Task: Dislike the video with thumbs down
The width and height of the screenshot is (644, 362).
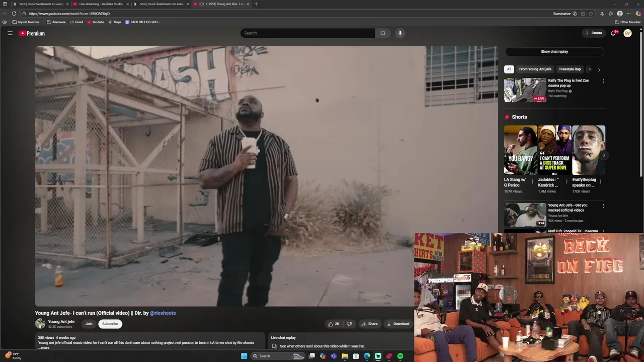Action: pyautogui.click(x=349, y=324)
